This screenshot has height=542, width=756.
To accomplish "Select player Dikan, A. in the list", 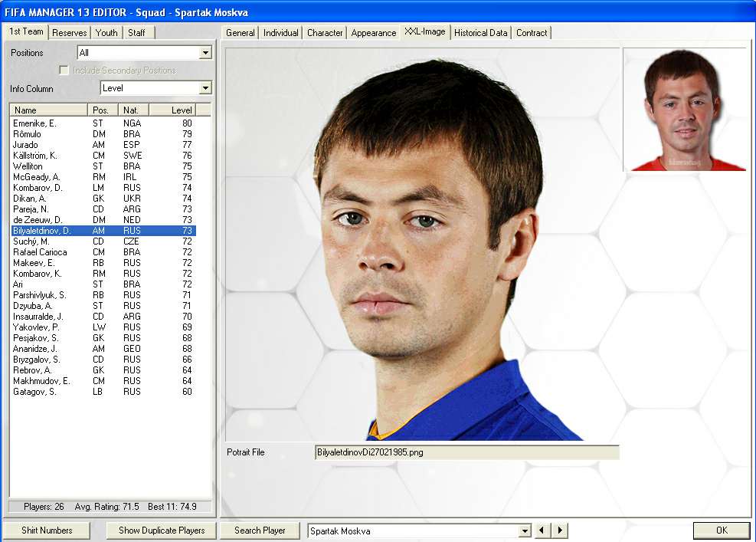I will pyautogui.click(x=103, y=199).
